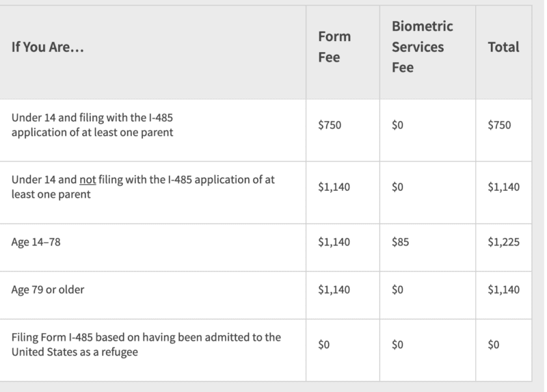Screen dimensions: 547x392
Task: Click the "Biometric Services Fee" column header
Action: point(422,47)
